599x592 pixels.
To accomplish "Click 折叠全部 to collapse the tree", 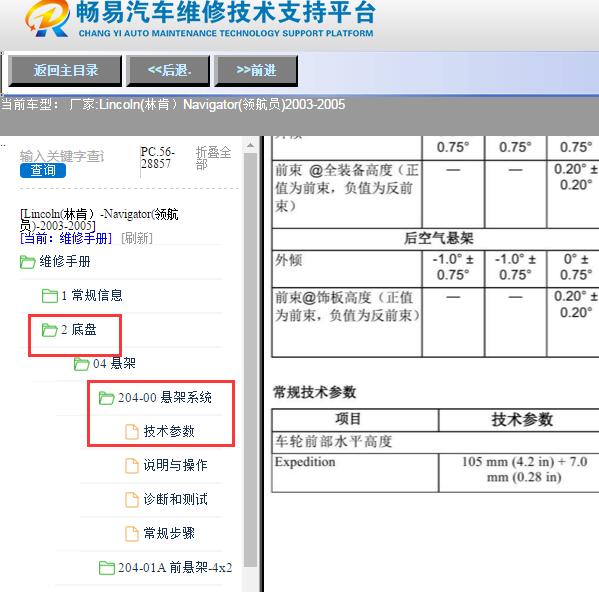I will coord(213,158).
